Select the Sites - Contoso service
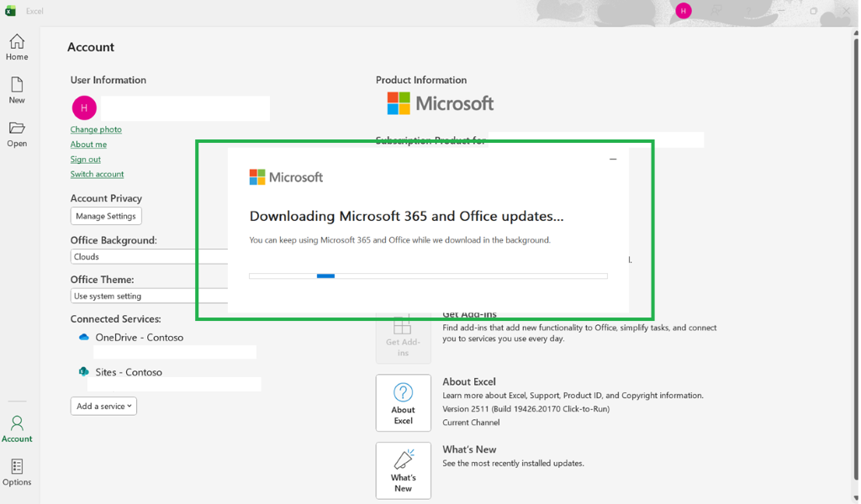Image resolution: width=861 pixels, height=504 pixels. [x=129, y=372]
